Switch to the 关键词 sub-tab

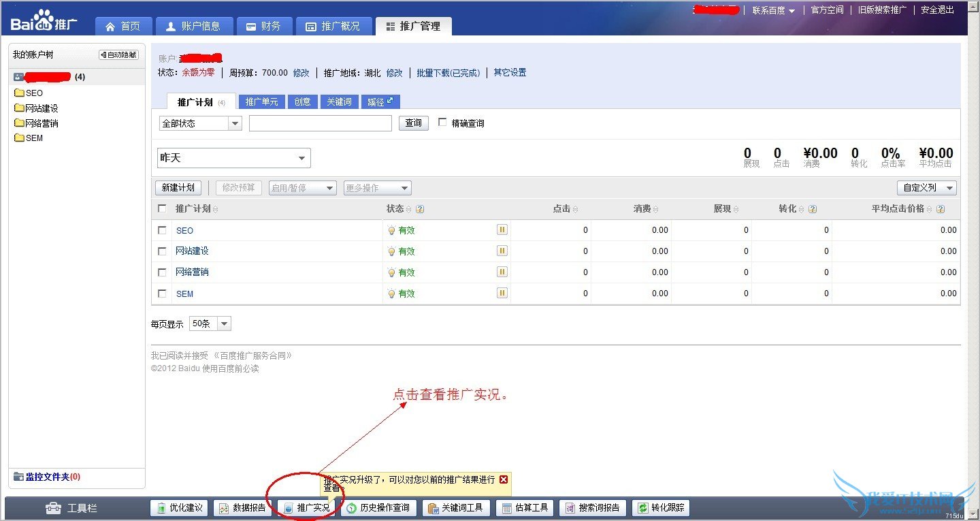coord(340,101)
